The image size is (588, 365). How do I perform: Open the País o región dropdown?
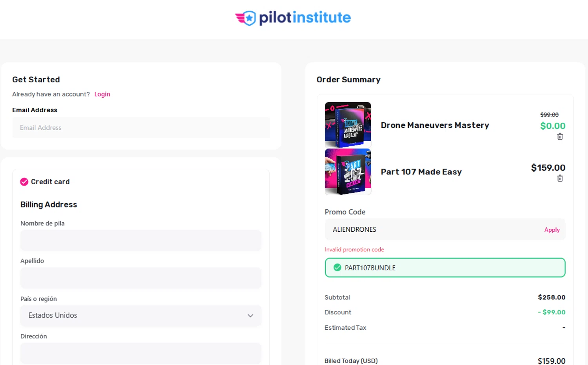(141, 316)
